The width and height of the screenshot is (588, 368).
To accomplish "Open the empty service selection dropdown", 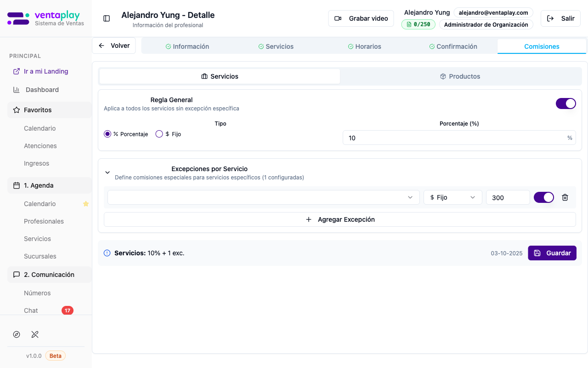I will pyautogui.click(x=263, y=197).
